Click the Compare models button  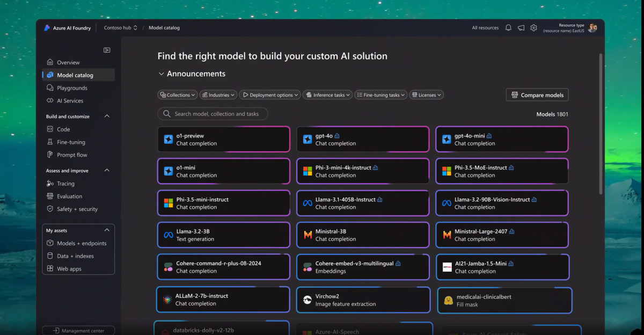(537, 95)
